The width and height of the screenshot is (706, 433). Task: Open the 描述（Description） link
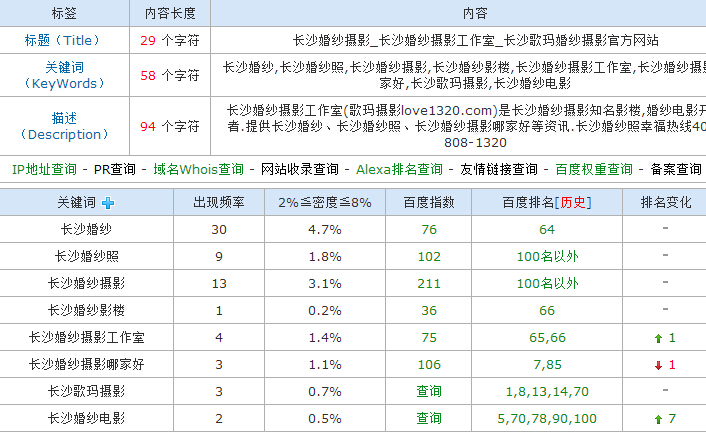pyautogui.click(x=65, y=126)
